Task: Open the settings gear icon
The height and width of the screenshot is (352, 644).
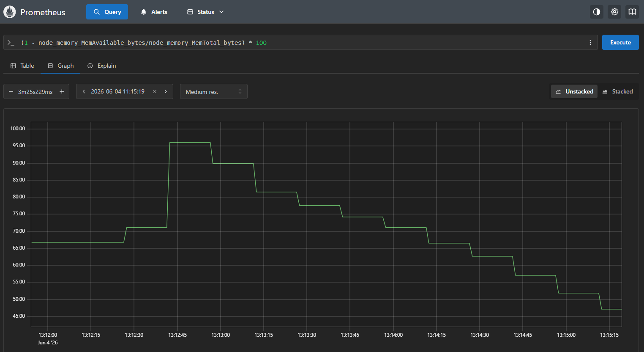Action: pyautogui.click(x=614, y=12)
